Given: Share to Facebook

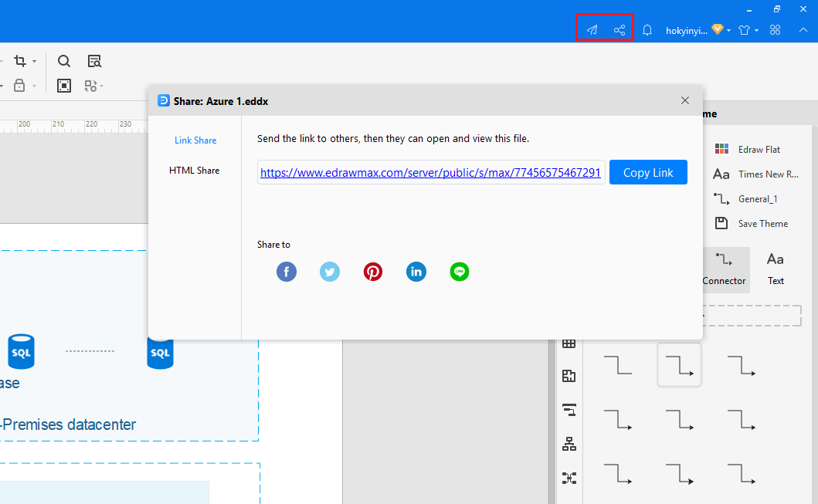Looking at the screenshot, I should (x=287, y=272).
